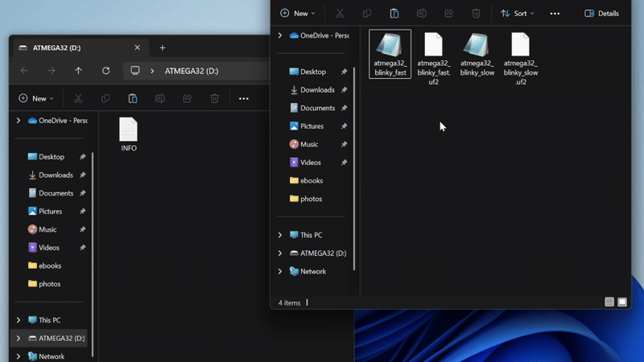This screenshot has width=644, height=362.
Task: Unpin Desktop via pin icon, front window
Action: pyautogui.click(x=345, y=72)
